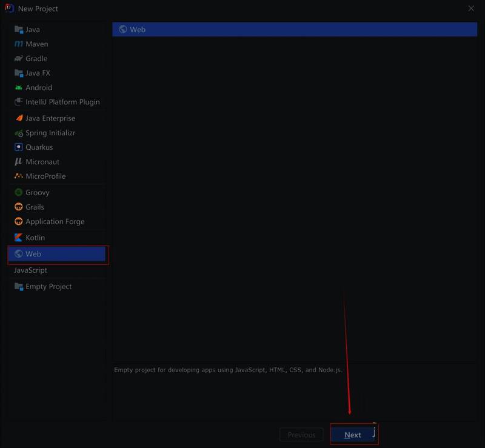Select Grails from project list

[35, 207]
